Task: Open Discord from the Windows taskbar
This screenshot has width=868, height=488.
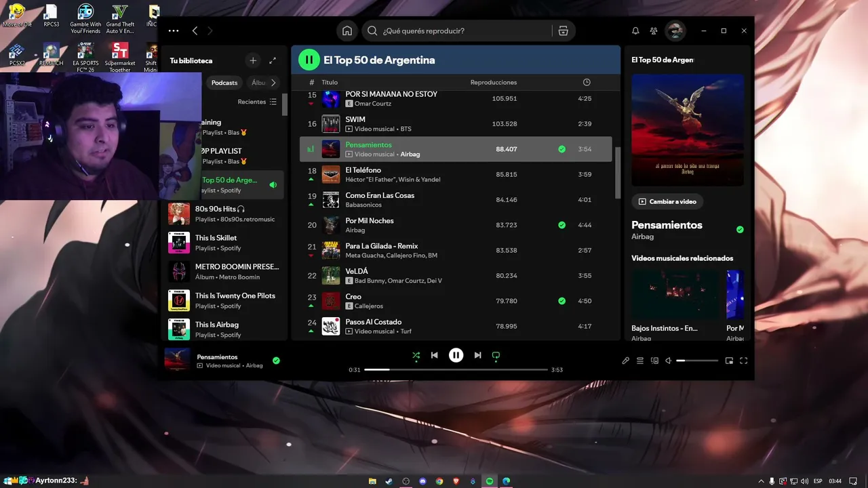Action: 422,481
